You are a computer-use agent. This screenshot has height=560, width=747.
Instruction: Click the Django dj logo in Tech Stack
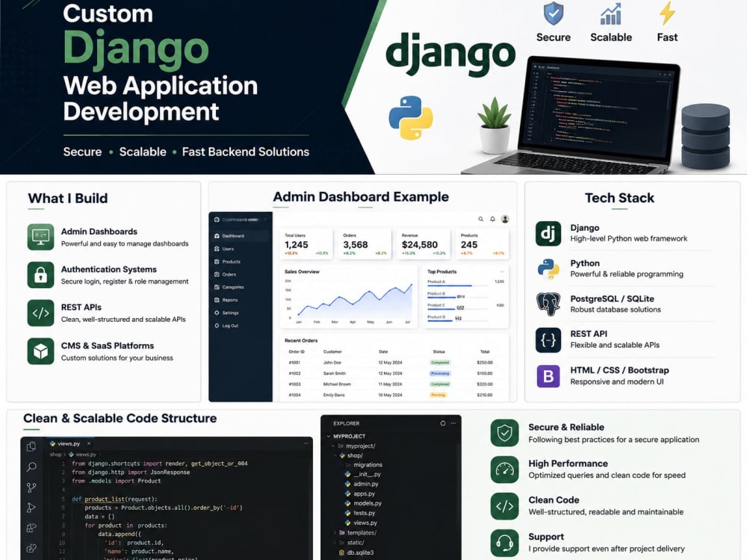(x=548, y=233)
